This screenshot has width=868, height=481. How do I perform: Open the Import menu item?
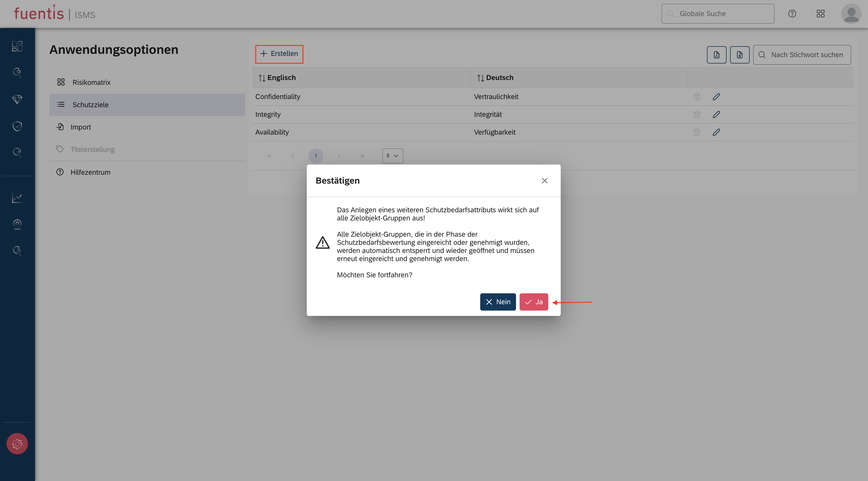[81, 127]
